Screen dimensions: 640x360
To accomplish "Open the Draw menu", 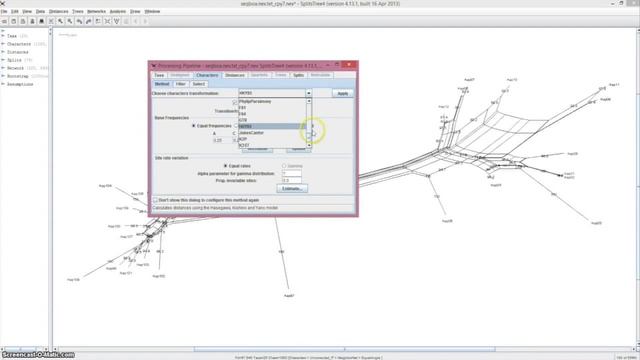I will (x=135, y=11).
